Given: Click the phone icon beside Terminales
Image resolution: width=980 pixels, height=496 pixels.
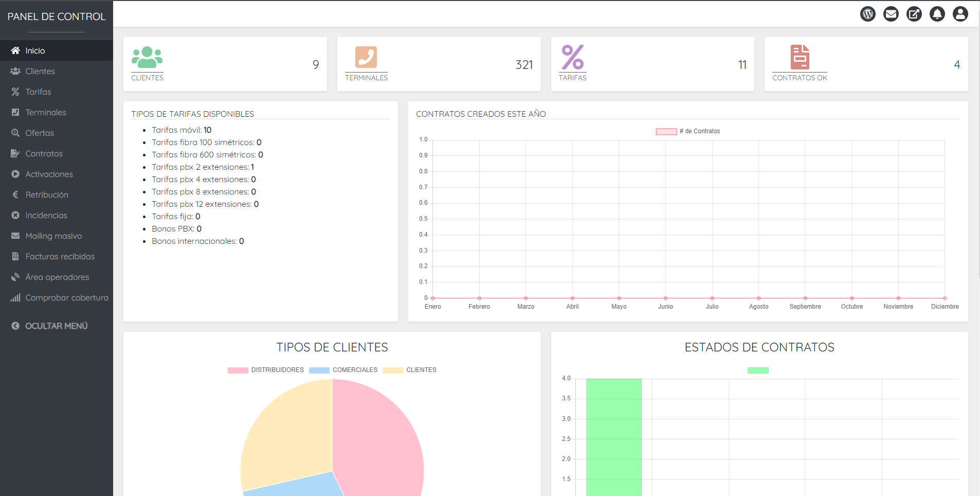Looking at the screenshot, I should point(15,112).
